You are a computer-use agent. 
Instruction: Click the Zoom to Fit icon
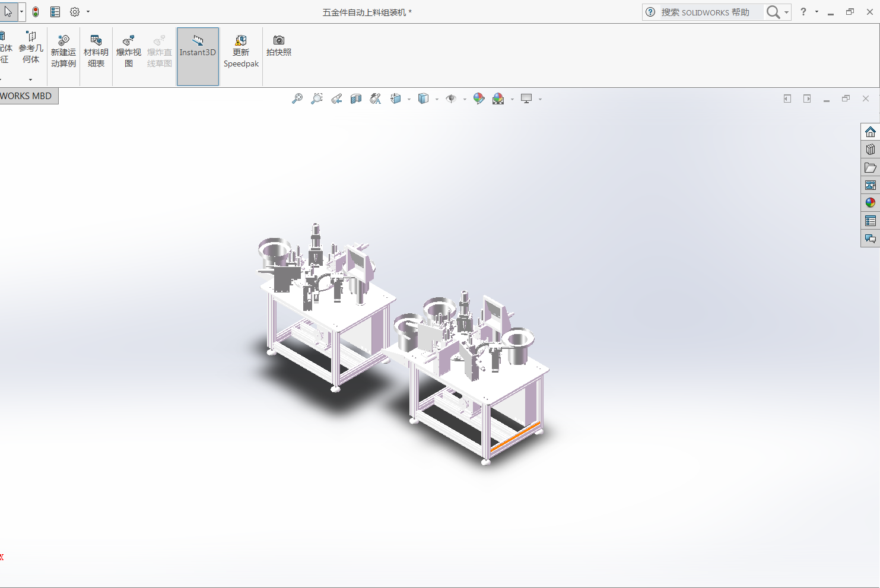(297, 99)
